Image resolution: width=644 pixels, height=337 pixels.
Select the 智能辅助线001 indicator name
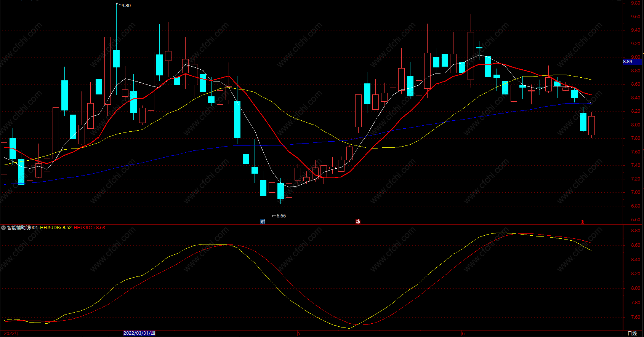coord(22,228)
